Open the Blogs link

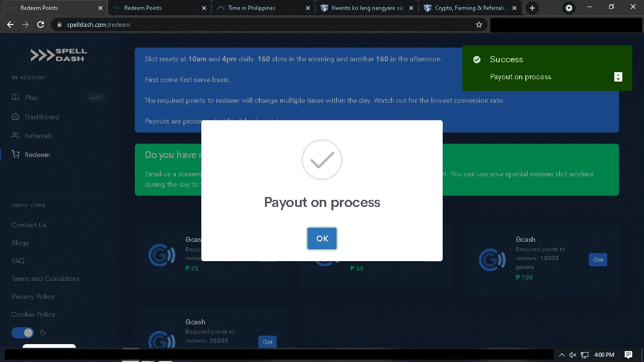click(20, 243)
